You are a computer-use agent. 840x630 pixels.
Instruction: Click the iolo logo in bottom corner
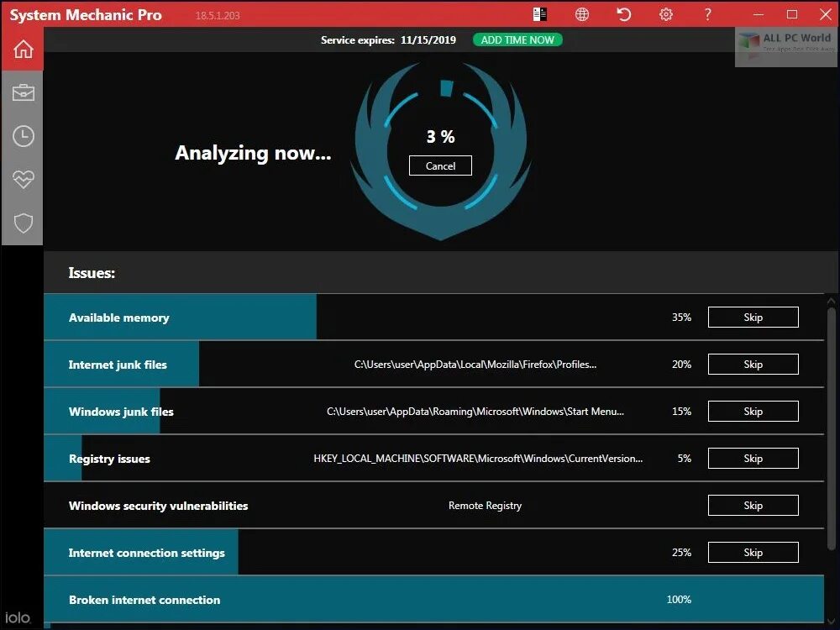pyautogui.click(x=18, y=617)
